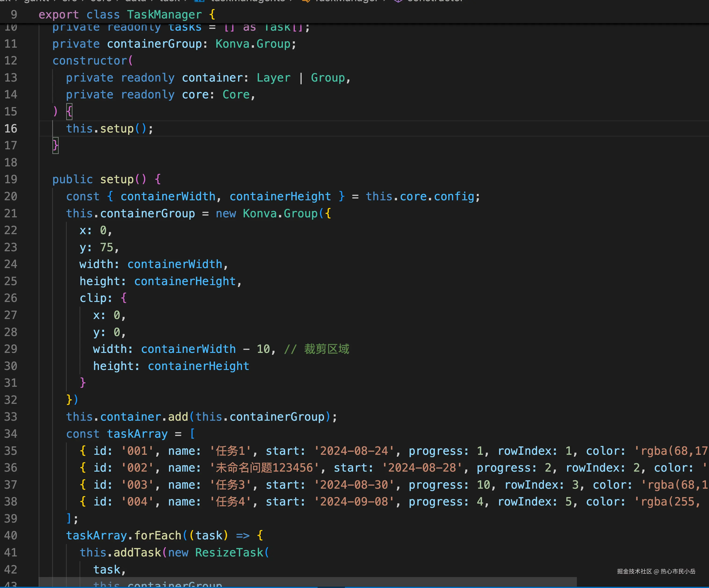Click 'Konva' in the containerGroup type declaration
This screenshot has width=709, height=588.
(232, 44)
